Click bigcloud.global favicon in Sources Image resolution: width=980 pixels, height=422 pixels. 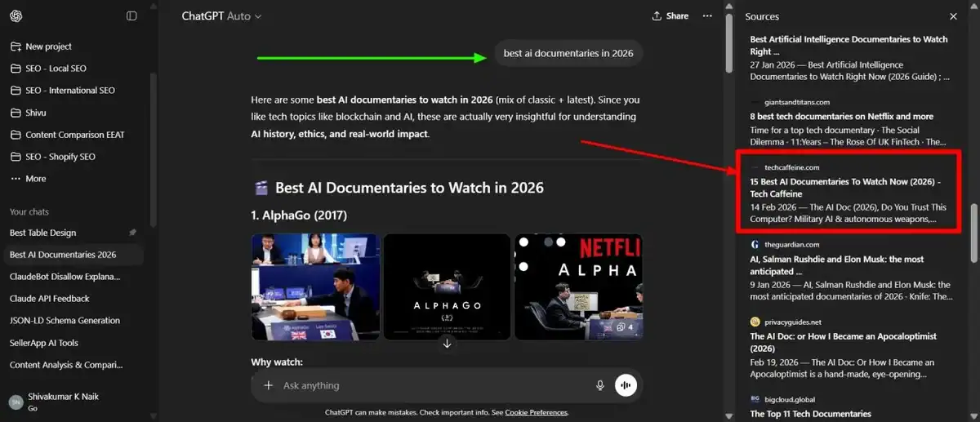pyautogui.click(x=755, y=399)
